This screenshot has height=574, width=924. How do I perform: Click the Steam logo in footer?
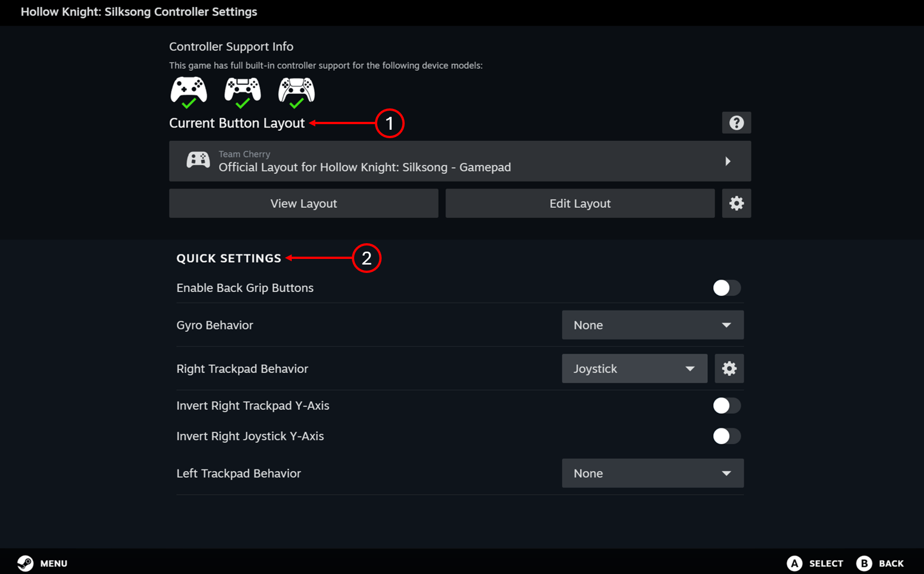pyautogui.click(x=25, y=563)
